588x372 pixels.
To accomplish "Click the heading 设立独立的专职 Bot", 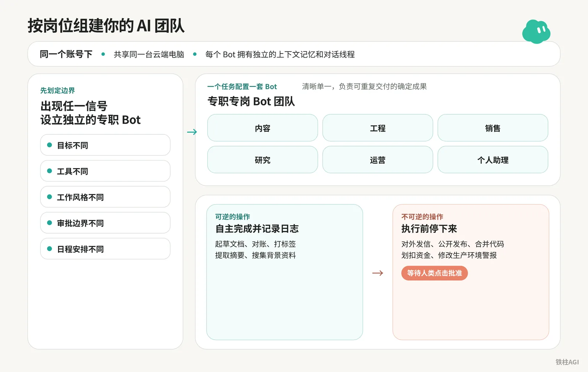I will pyautogui.click(x=90, y=120).
